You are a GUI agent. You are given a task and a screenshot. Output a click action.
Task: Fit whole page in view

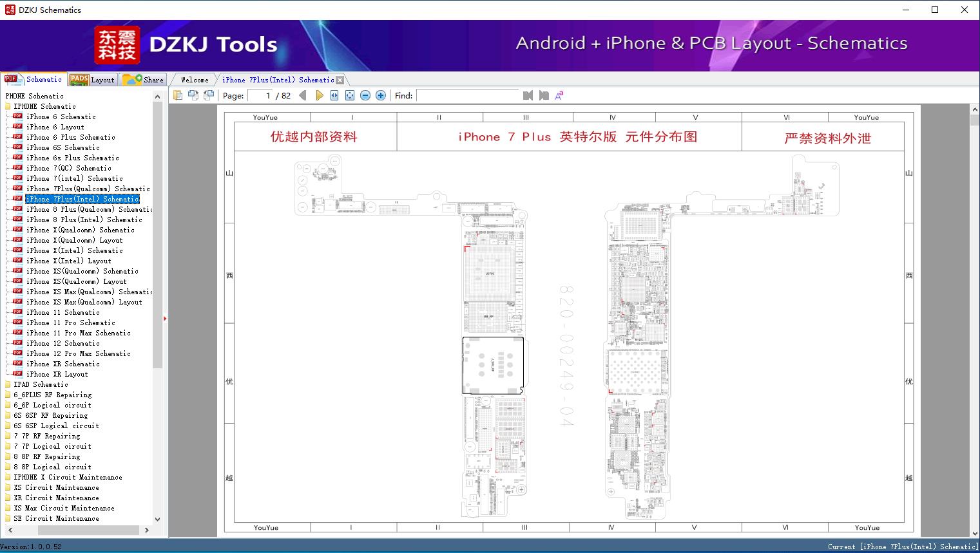click(x=350, y=95)
